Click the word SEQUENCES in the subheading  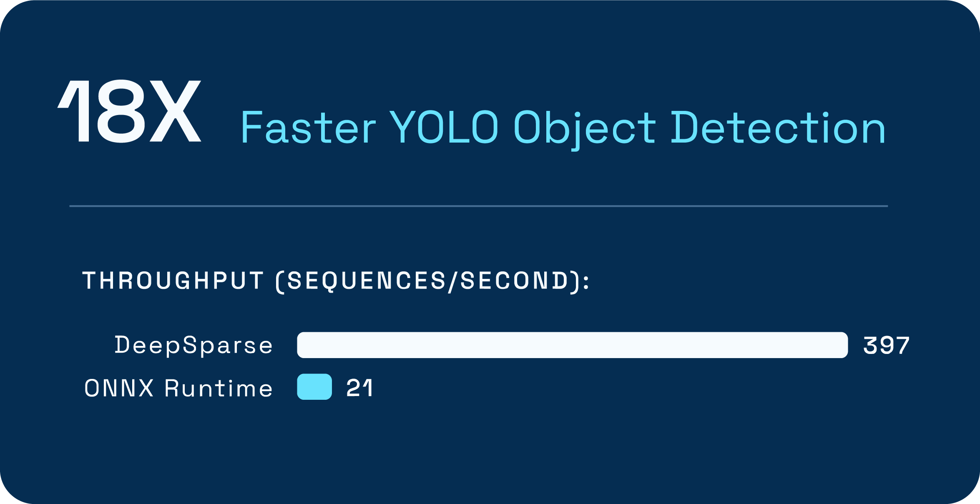(x=367, y=280)
